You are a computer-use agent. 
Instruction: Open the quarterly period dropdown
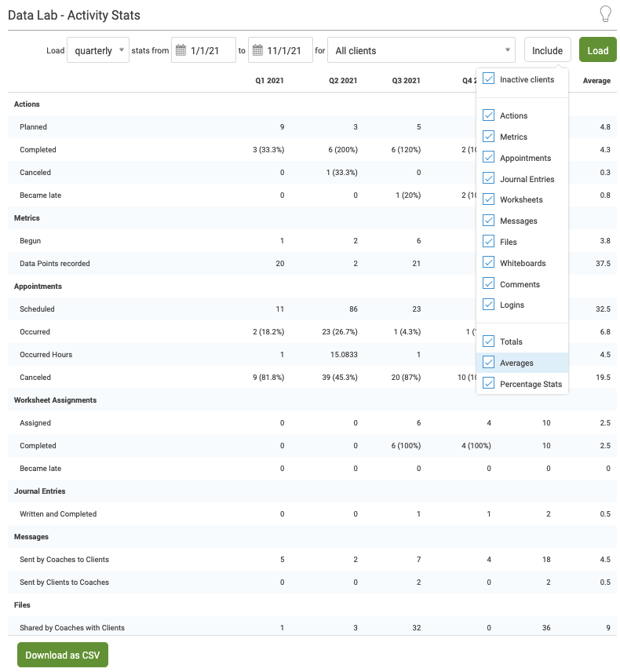point(98,50)
